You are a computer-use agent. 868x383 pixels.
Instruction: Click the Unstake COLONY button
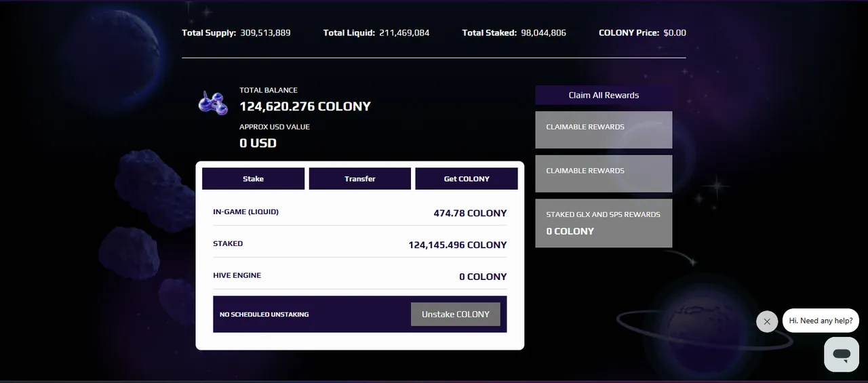(x=456, y=315)
